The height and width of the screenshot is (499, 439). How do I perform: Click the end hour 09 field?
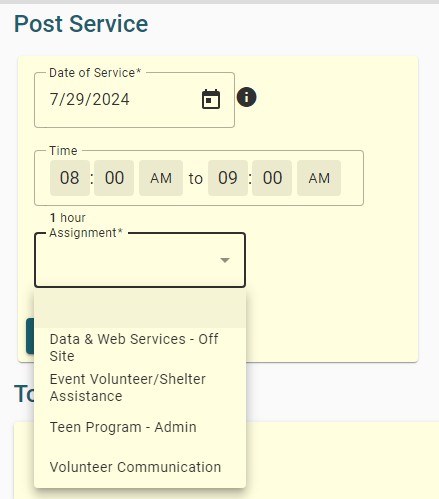pos(228,178)
